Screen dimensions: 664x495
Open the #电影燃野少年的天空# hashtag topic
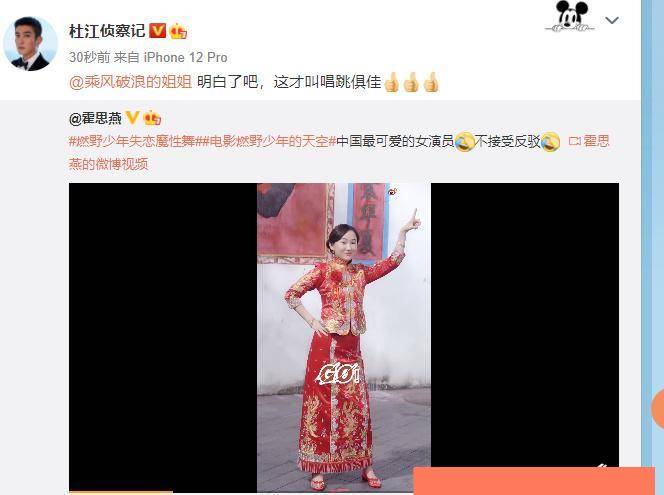point(266,141)
